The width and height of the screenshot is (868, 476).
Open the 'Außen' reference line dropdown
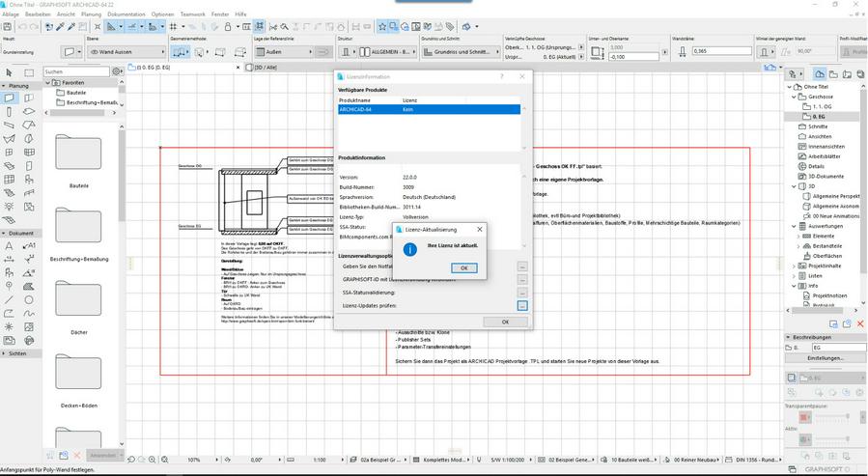tap(285, 51)
